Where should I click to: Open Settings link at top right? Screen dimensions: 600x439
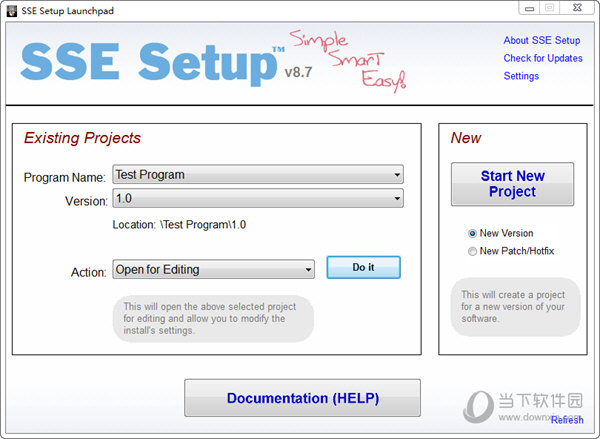pos(521,76)
